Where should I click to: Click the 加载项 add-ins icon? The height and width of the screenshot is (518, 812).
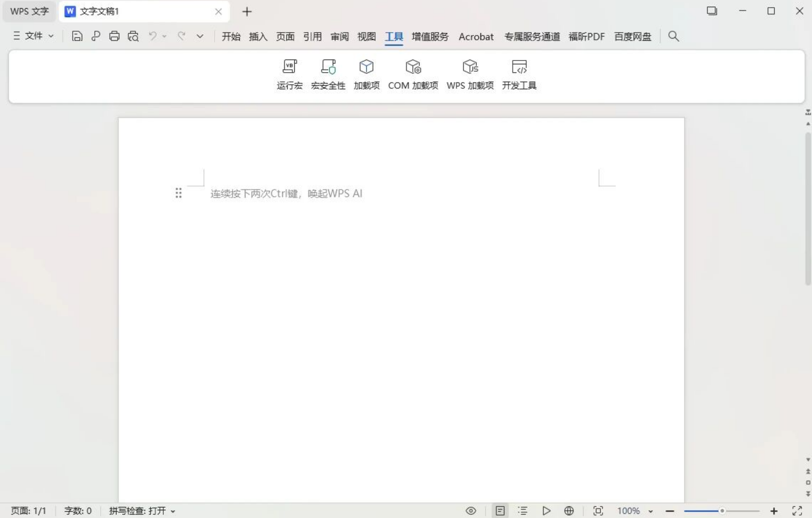click(366, 74)
